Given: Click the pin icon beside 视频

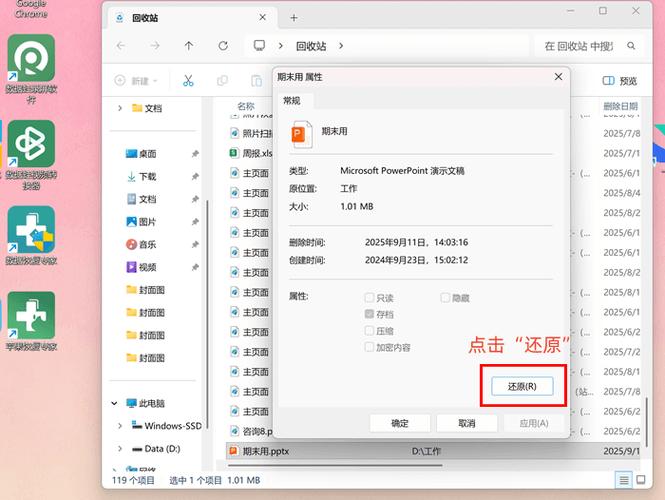Looking at the screenshot, I should point(195,267).
